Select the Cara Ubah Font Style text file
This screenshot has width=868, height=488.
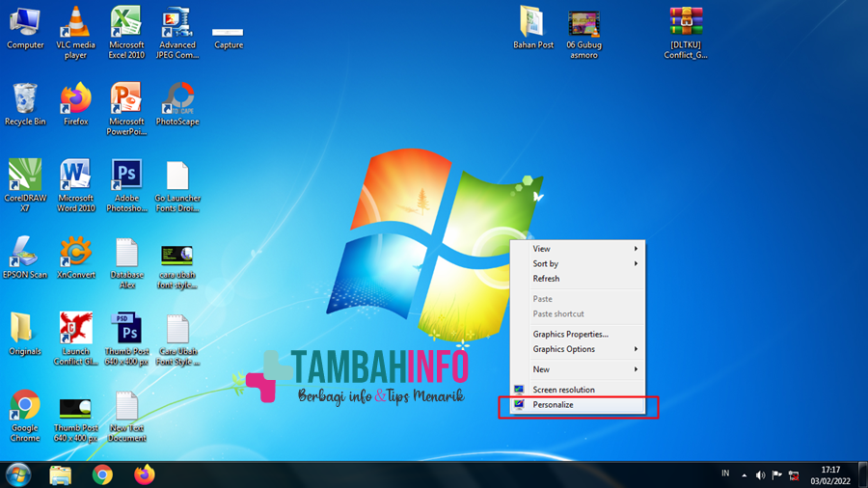pos(177,339)
